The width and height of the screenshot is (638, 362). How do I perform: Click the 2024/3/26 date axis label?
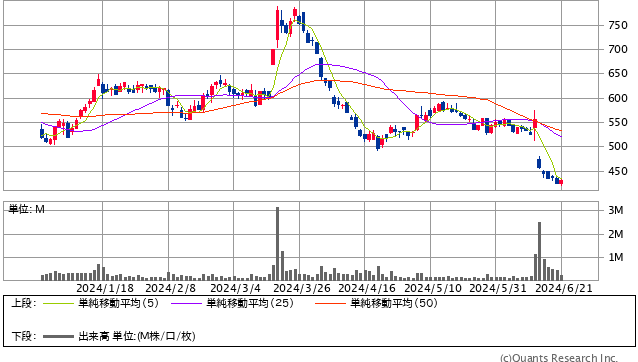(x=302, y=288)
